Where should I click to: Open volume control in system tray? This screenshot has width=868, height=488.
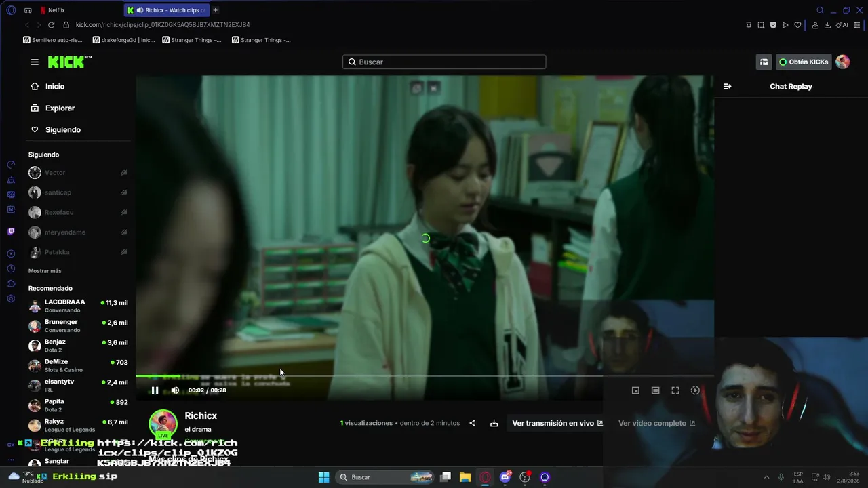point(826,477)
